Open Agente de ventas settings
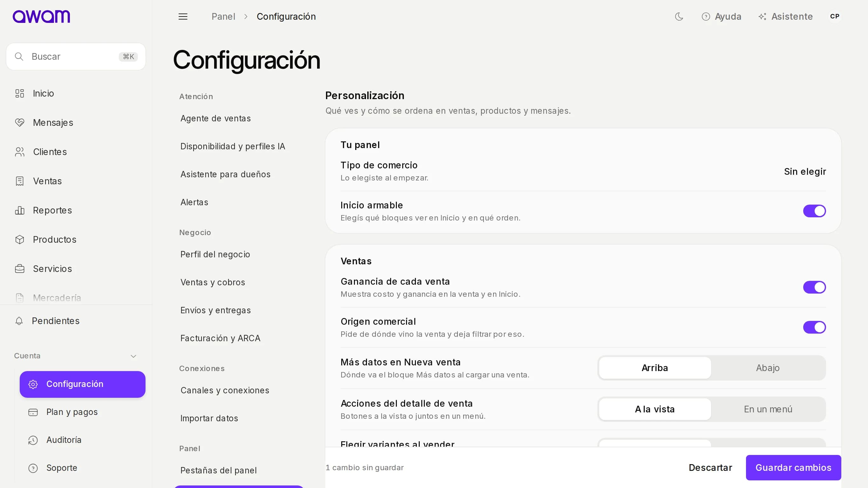 click(x=239, y=118)
